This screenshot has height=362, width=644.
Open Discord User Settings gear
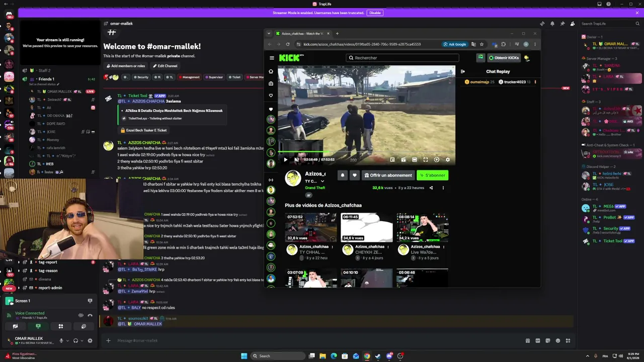(x=90, y=340)
